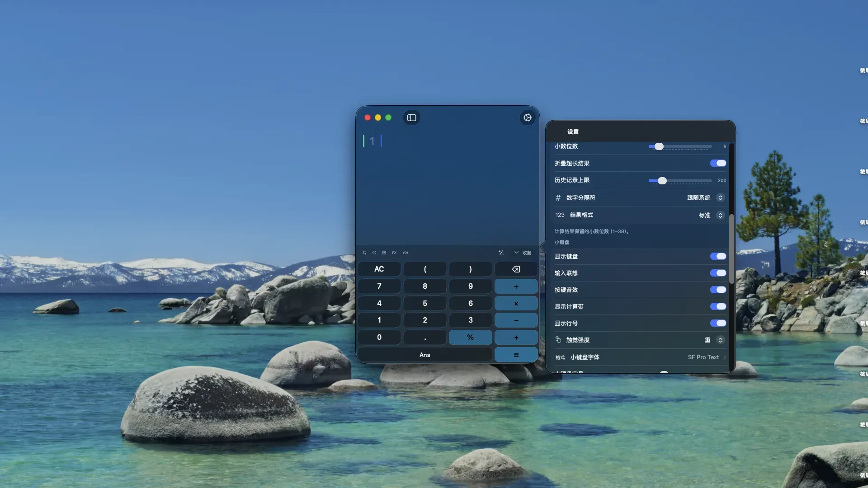The width and height of the screenshot is (868, 488).
Task: Toggle the calculator sidebar panel icon
Action: (411, 117)
